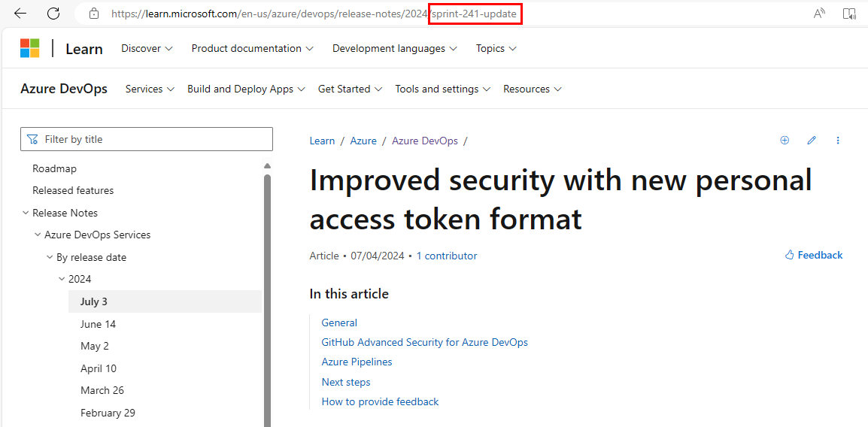Open the Product documentation dropdown
Screen dimensions: 868x427
point(253,48)
